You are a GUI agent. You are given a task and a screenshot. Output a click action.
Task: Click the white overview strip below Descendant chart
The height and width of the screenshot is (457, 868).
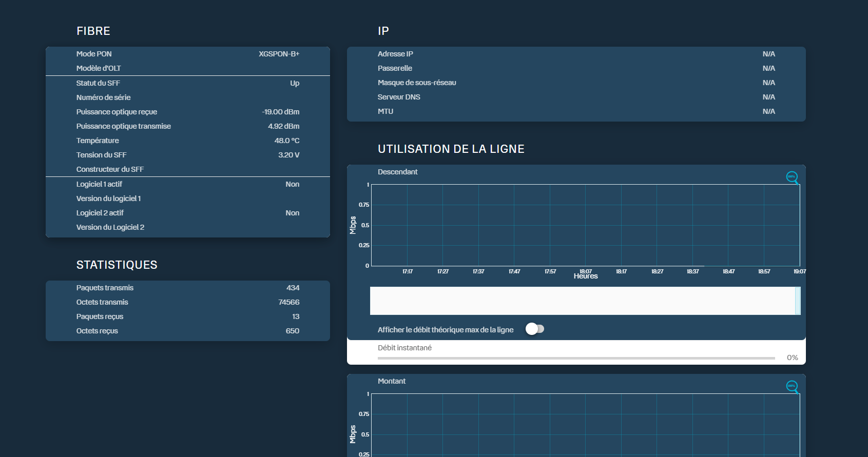tap(583, 301)
